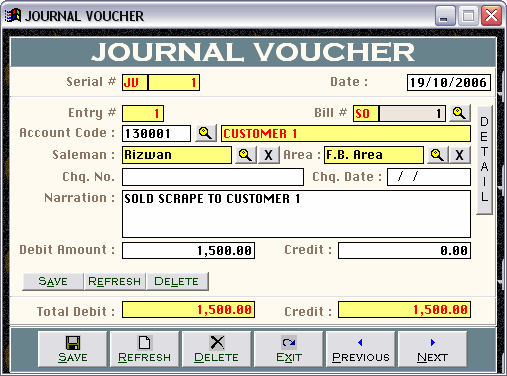Open Saleman lookup magnifier icon
This screenshot has width=507, height=376.
tap(245, 155)
